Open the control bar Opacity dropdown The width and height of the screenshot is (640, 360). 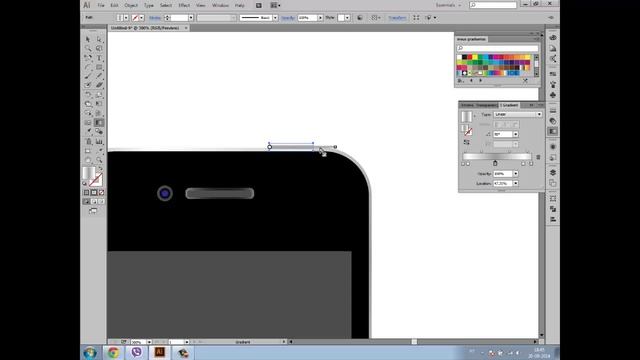(320, 18)
